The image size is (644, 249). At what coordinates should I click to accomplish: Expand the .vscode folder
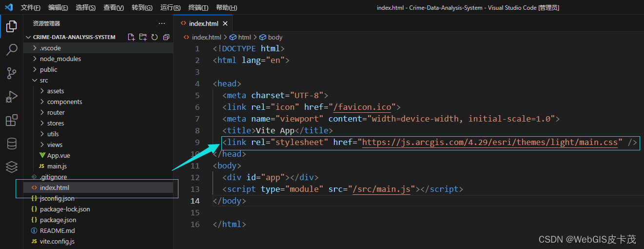(x=98, y=48)
